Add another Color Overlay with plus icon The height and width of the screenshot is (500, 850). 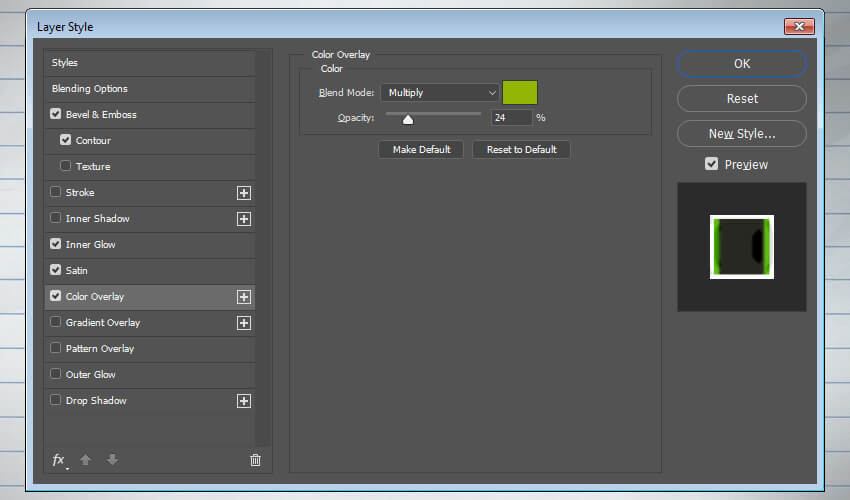tap(244, 297)
